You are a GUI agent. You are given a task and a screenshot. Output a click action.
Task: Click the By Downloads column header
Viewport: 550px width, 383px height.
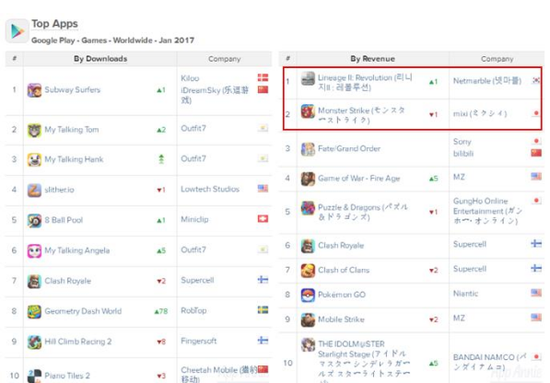(x=100, y=59)
